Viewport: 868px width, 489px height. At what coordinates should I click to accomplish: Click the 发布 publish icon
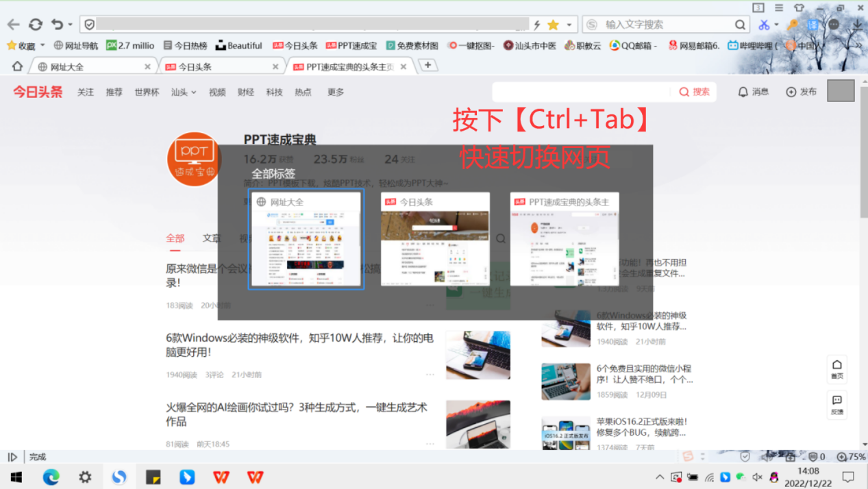coord(801,92)
